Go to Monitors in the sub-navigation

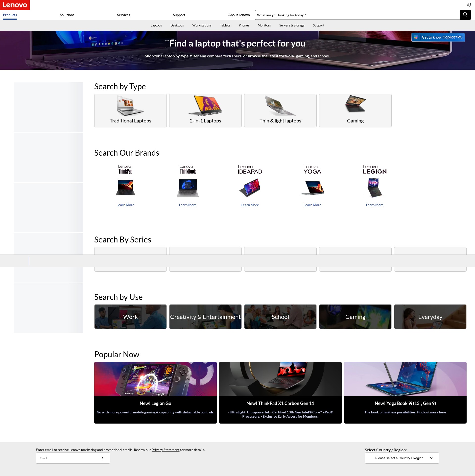pos(264,25)
